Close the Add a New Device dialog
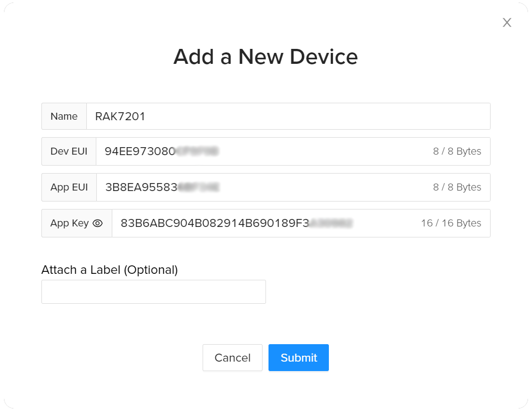Screen dimensions: 532x411 [x=507, y=22]
